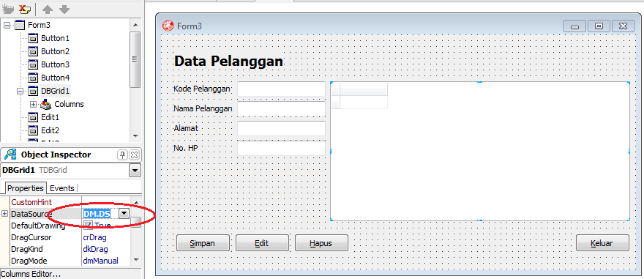
Task: Click the Edit button on the form
Action: point(262,243)
